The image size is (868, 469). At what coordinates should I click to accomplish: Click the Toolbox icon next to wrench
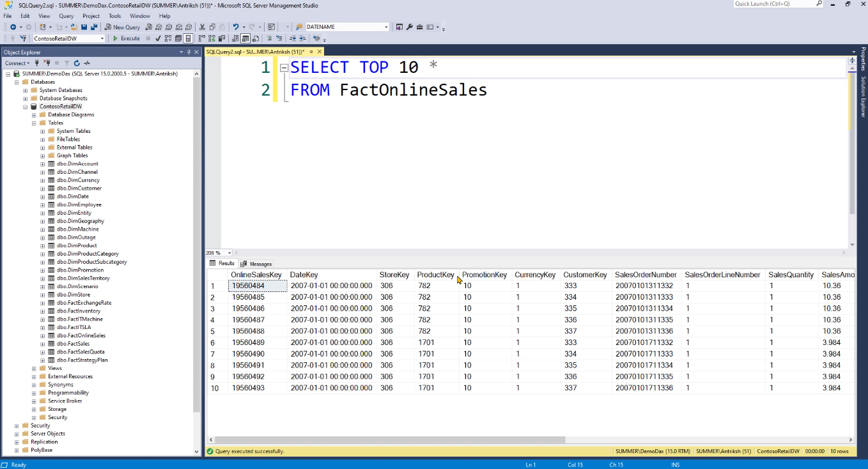click(x=419, y=27)
